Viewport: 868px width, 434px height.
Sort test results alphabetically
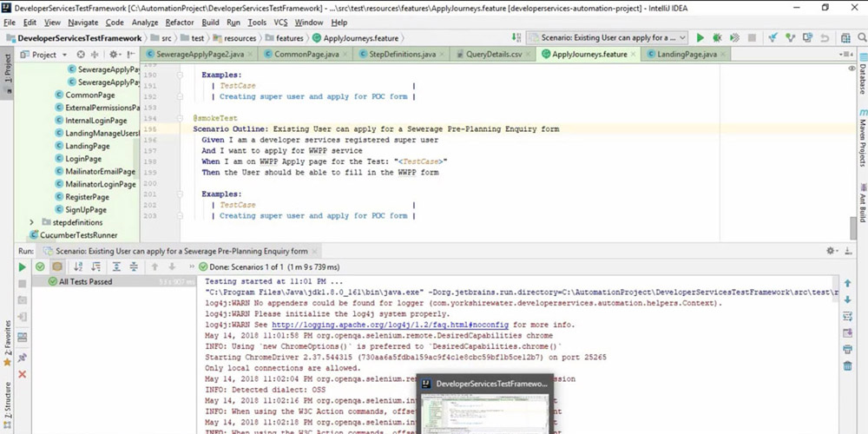click(79, 266)
